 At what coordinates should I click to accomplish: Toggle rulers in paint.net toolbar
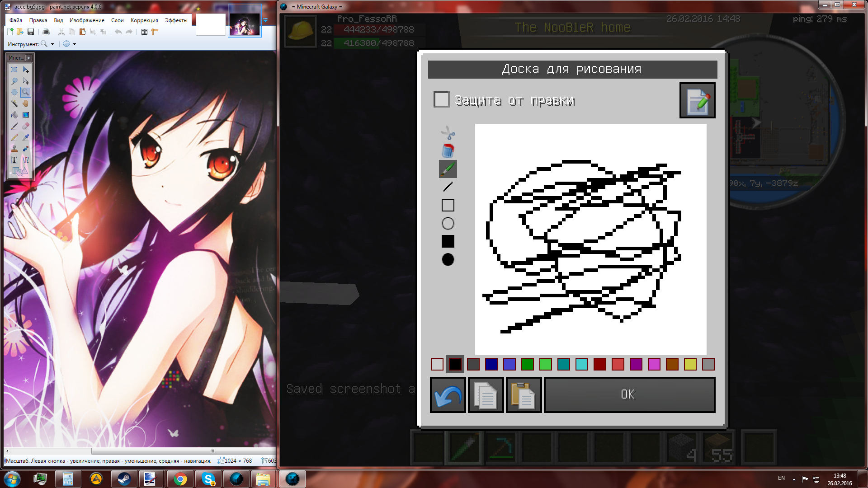point(155,32)
